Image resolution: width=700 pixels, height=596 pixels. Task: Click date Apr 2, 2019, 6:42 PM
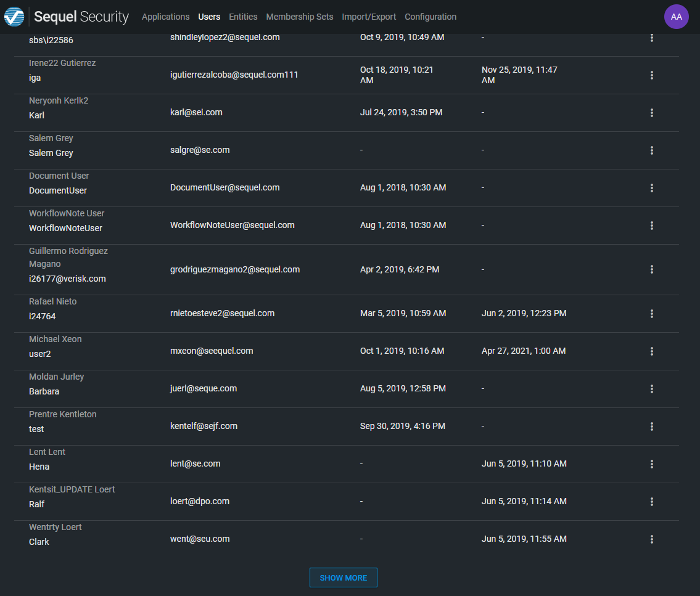(x=400, y=269)
